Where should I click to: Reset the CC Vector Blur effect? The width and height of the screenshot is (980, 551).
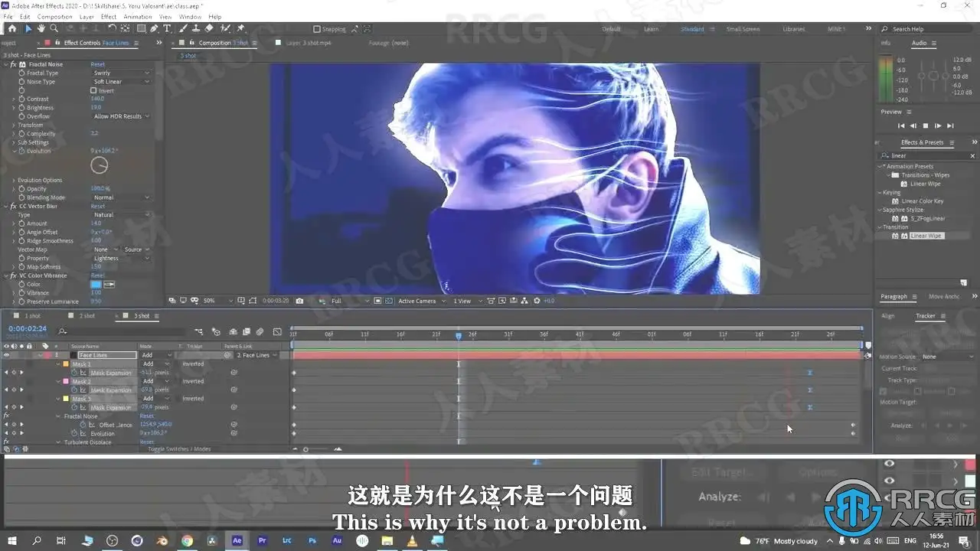click(x=98, y=206)
